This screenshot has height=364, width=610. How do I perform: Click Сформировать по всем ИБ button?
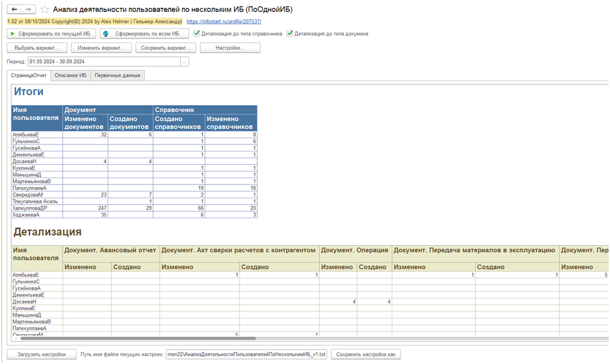coord(145,34)
